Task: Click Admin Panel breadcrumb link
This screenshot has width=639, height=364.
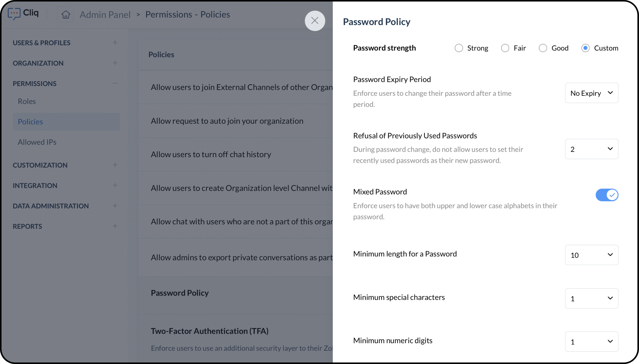Action: tap(105, 15)
